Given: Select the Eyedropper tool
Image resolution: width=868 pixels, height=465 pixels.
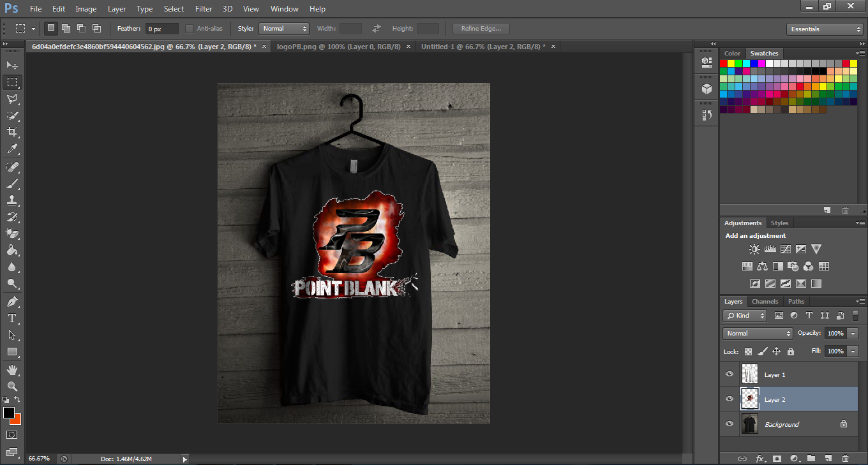Looking at the screenshot, I should click(12, 149).
